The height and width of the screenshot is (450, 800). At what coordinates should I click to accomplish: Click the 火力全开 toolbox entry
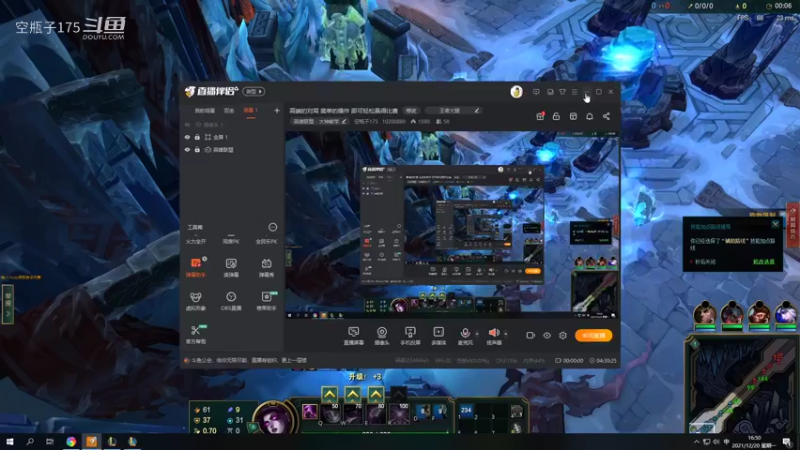196,241
